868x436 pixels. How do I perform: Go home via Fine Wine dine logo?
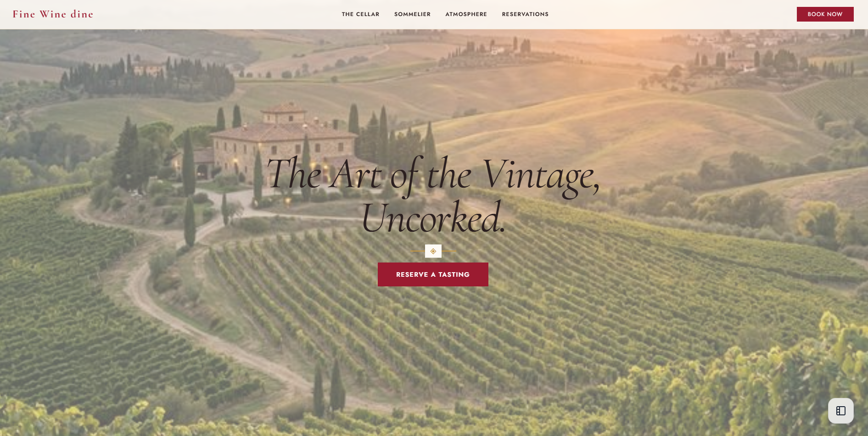(x=53, y=14)
